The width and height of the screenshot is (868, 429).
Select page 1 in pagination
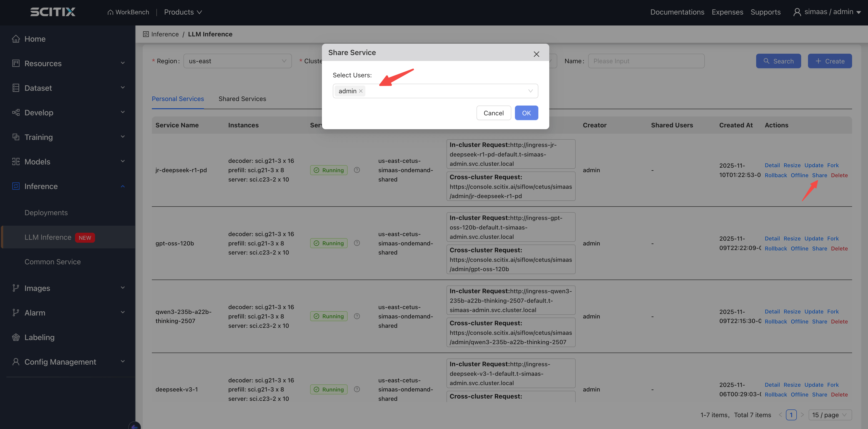(791, 415)
